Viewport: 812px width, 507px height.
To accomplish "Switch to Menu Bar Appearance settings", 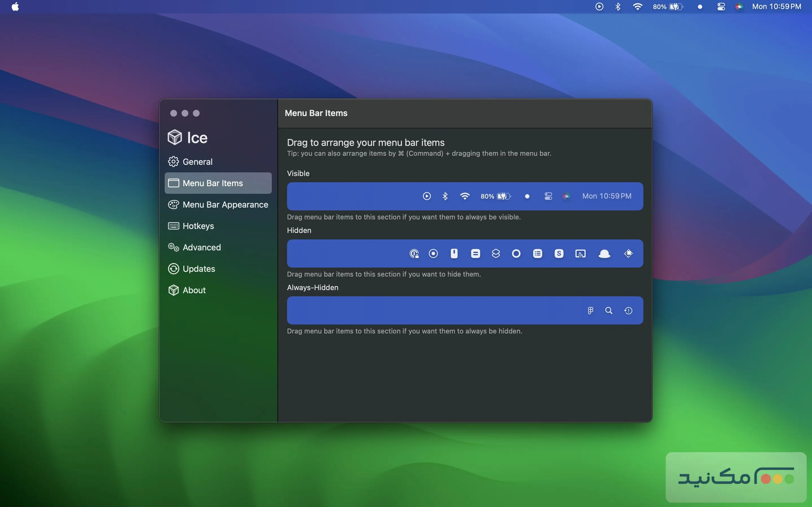I will tap(225, 204).
